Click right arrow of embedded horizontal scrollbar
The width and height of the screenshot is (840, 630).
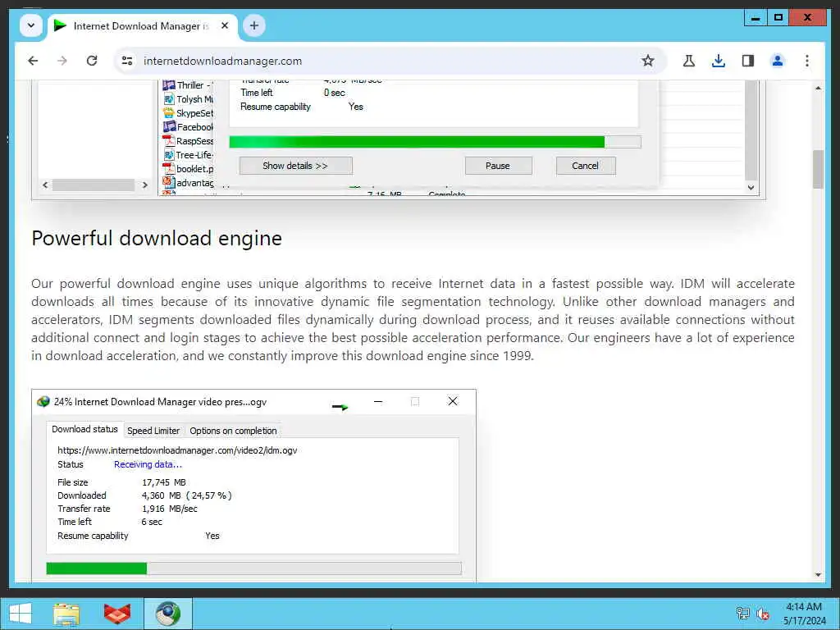144,185
